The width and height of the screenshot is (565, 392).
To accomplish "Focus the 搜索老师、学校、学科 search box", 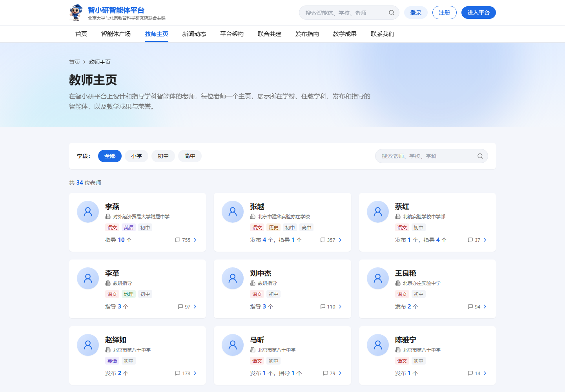I will pyautogui.click(x=432, y=156).
